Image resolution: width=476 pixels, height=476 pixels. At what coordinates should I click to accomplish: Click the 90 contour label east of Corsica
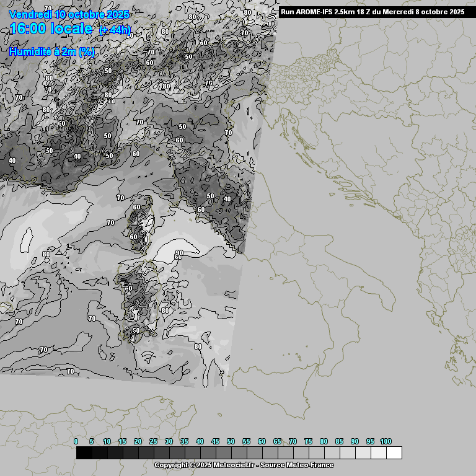178,253
